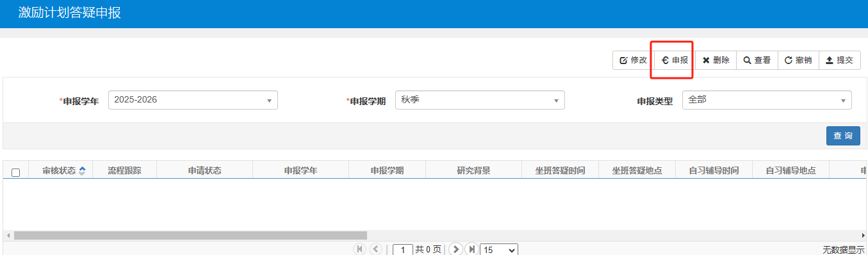868x255 pixels.
Task: Go to previous page arrow
Action: [375, 249]
